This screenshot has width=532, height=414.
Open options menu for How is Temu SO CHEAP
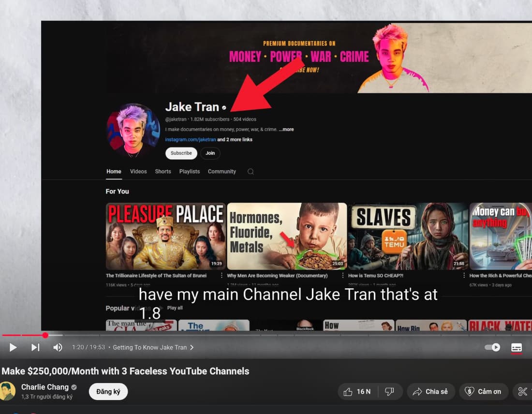[464, 276]
